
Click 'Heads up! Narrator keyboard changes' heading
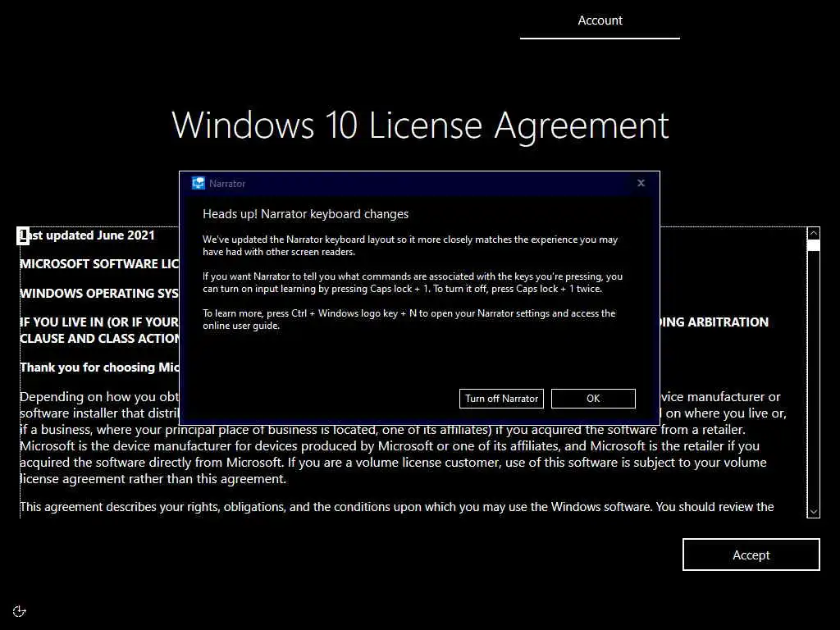(x=305, y=214)
